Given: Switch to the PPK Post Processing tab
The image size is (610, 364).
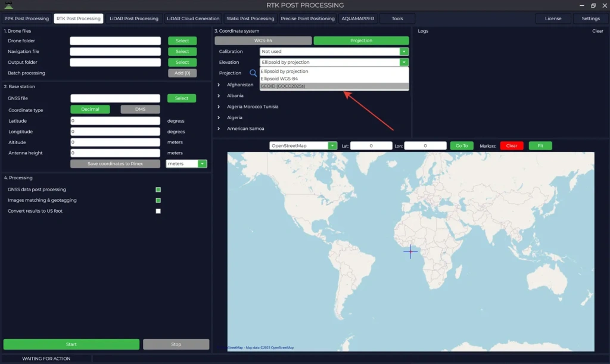Looking at the screenshot, I should point(26,18).
